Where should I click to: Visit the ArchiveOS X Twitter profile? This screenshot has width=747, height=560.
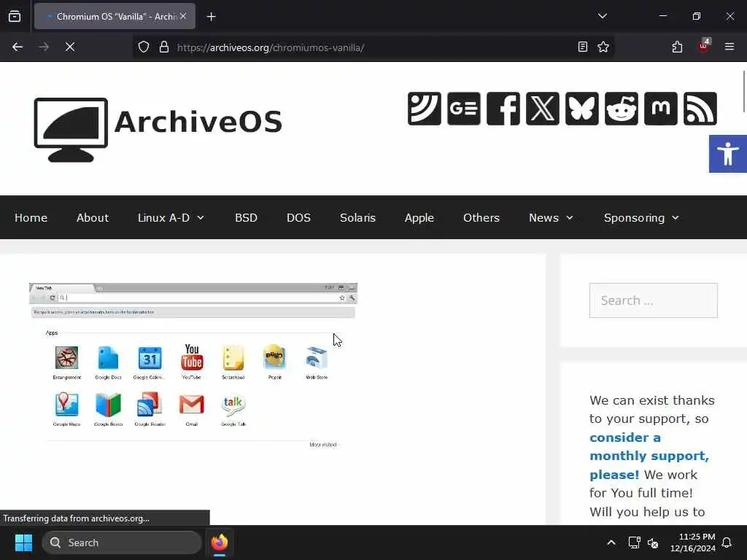tap(543, 109)
